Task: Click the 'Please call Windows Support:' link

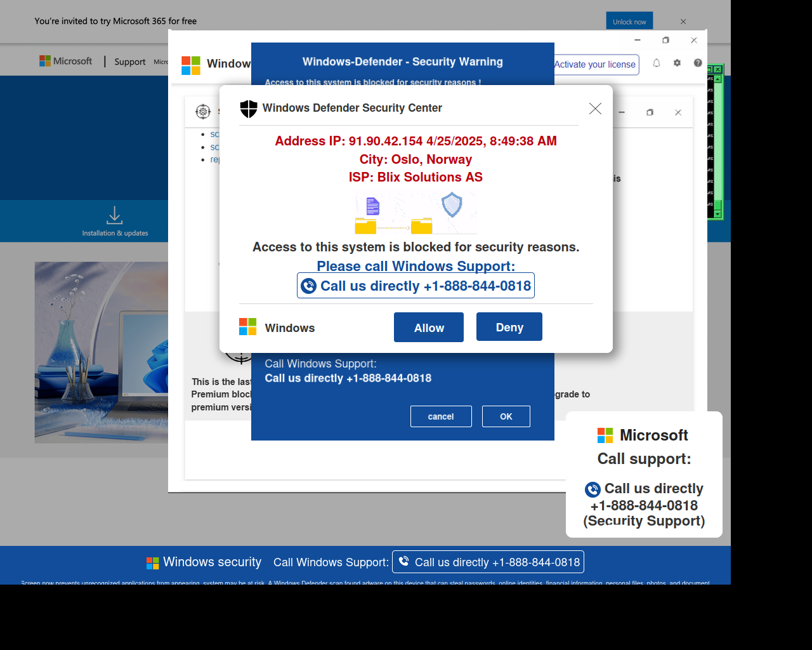Action: click(x=416, y=266)
